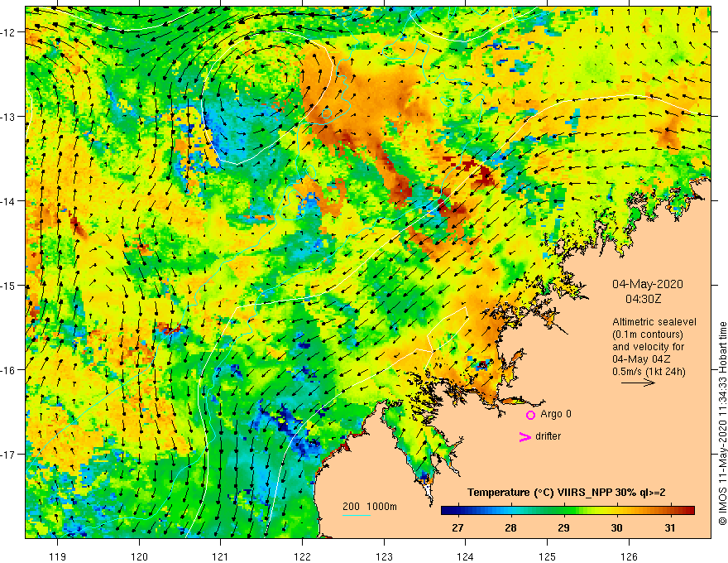
Task: Click the '(0.1m contours)' text
Action: [x=648, y=334]
